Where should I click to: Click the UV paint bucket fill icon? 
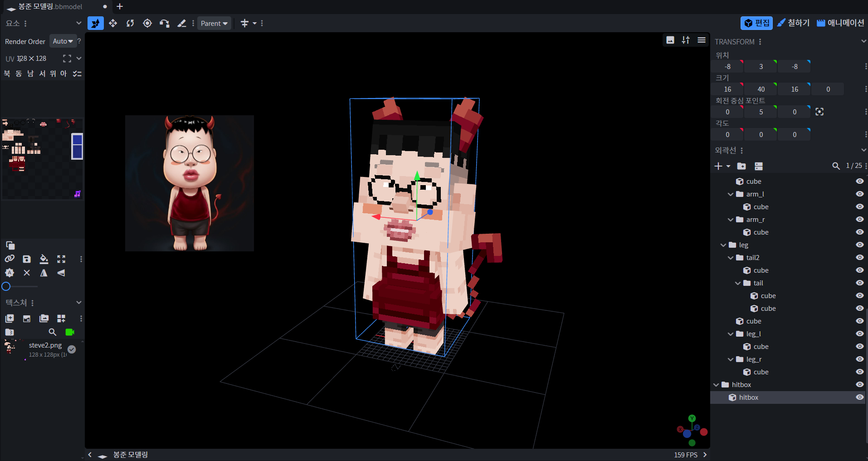click(x=44, y=259)
